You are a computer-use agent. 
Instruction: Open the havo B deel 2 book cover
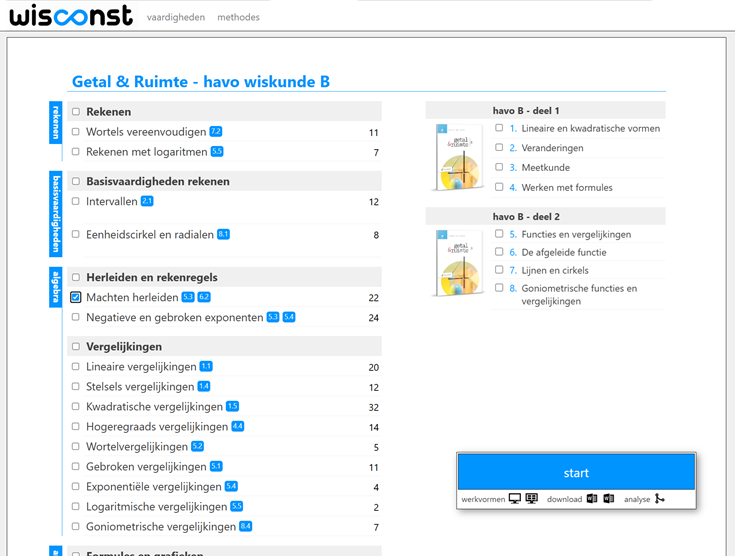coord(459,263)
